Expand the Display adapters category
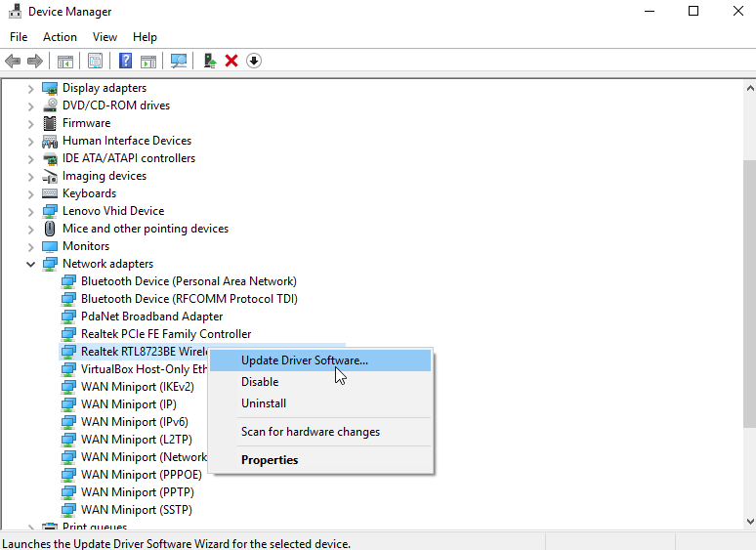756x550 pixels. coord(30,88)
